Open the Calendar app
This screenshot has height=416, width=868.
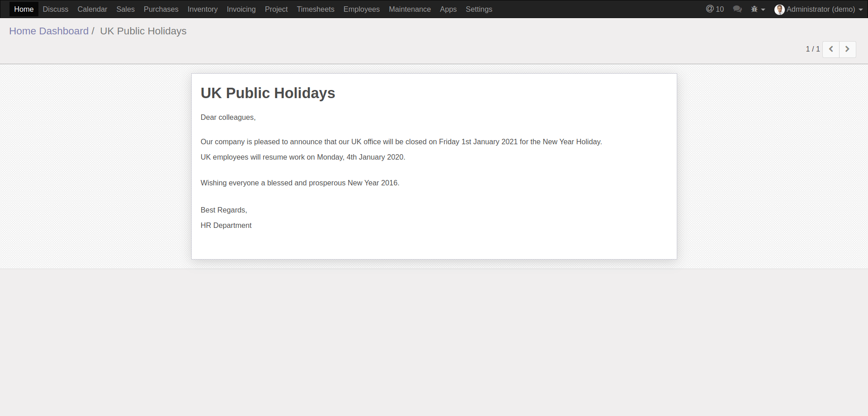(x=92, y=9)
